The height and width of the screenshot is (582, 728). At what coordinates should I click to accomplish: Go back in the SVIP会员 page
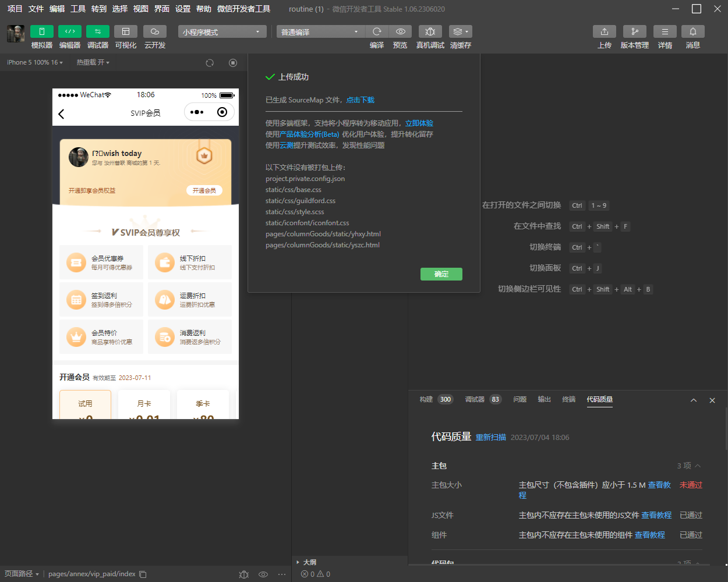(x=62, y=113)
